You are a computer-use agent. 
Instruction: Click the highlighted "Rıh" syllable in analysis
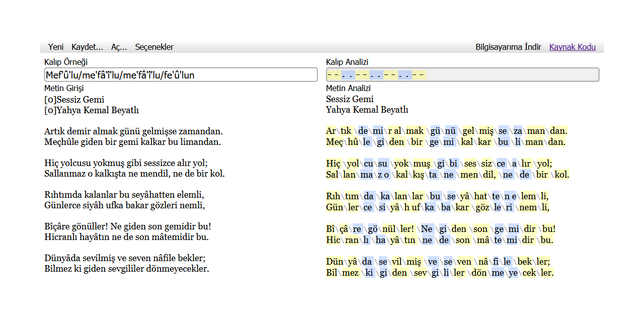coord(333,197)
